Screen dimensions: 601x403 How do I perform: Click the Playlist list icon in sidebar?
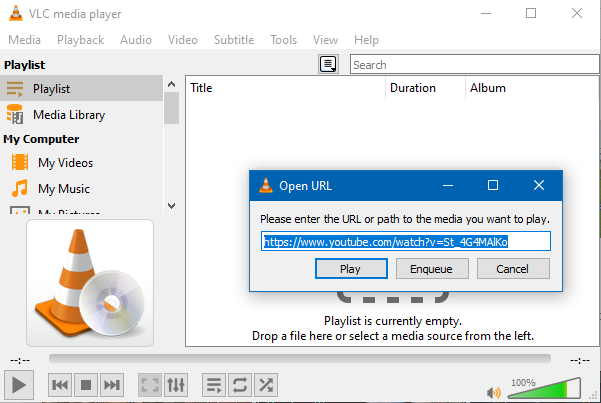[15, 89]
